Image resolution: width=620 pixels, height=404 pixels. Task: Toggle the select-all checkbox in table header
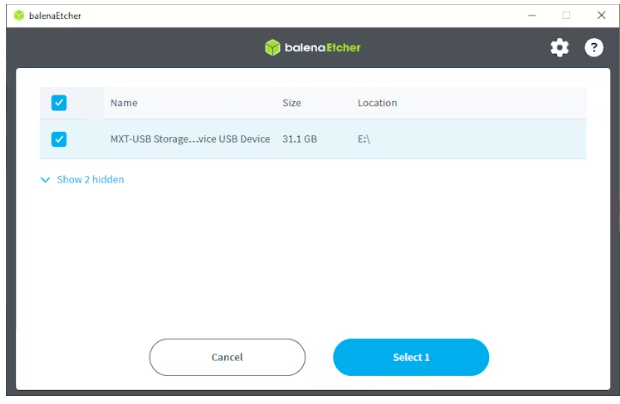[x=58, y=103]
